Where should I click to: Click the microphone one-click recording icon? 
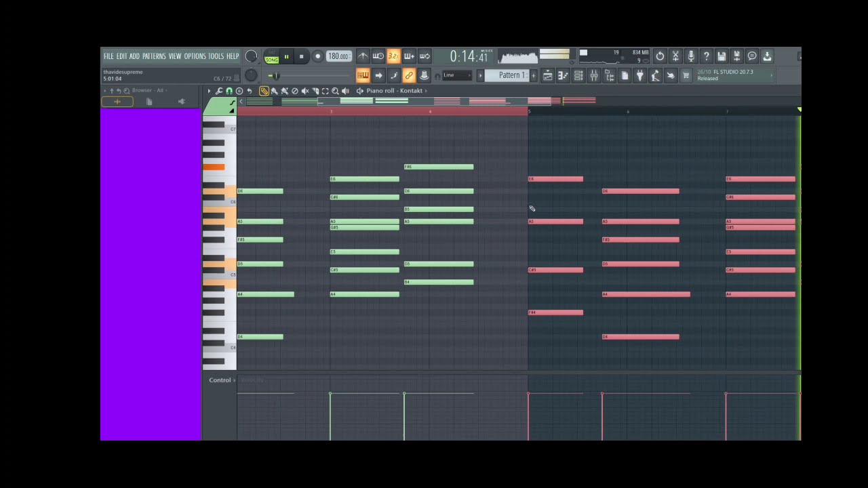pos(691,56)
